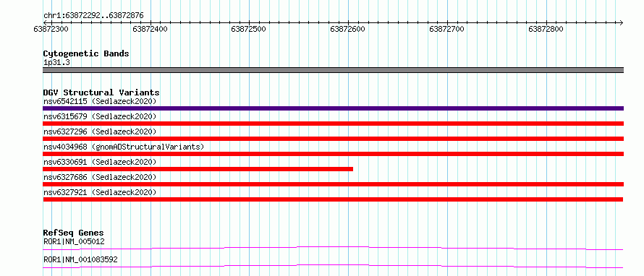Viewport: 644px width, 276px height.
Task: Click the nsv6330691 (Sedlazeck2020) label
Action: coord(100,162)
